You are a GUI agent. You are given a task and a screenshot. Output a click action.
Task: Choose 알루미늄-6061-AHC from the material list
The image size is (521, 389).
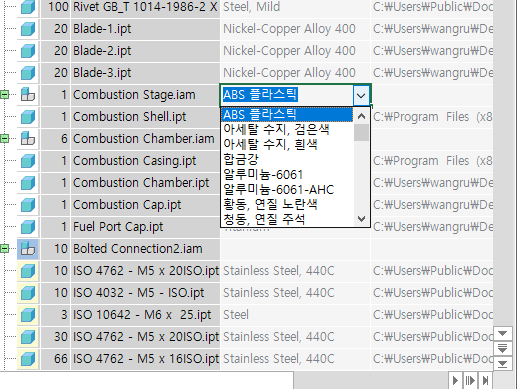pos(287,189)
